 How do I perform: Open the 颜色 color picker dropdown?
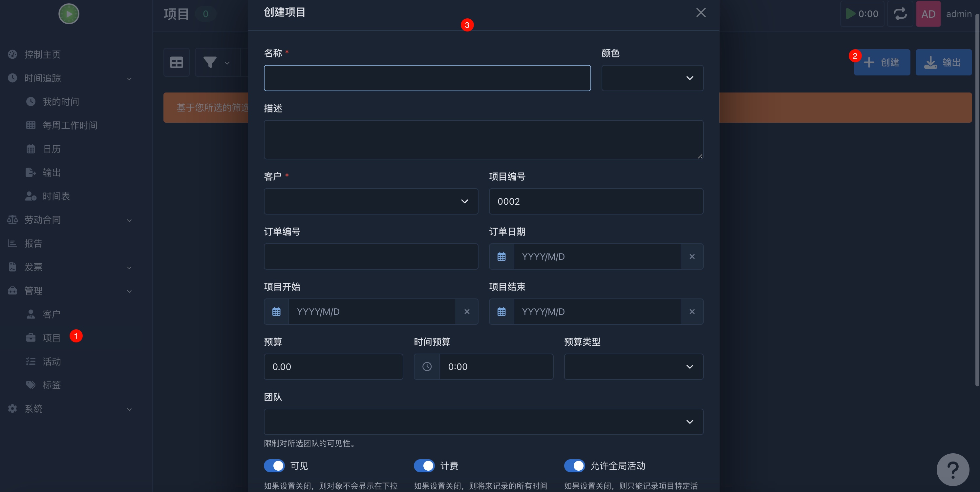tap(652, 78)
